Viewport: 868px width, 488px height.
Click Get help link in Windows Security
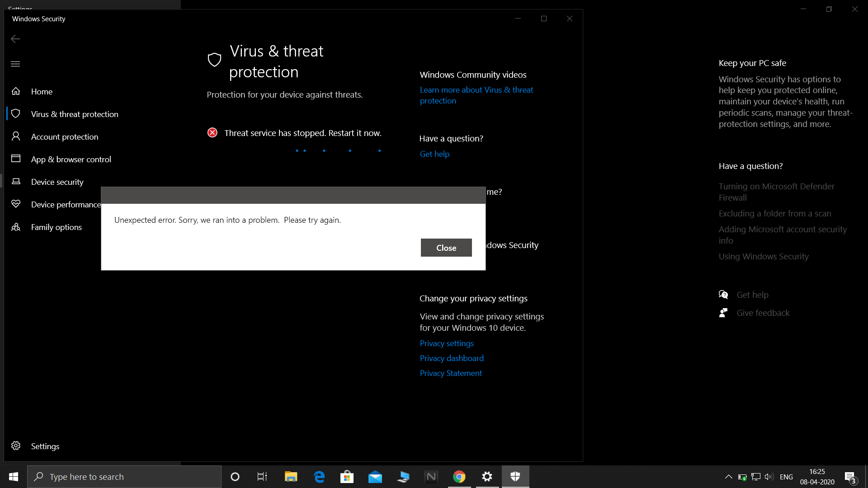[434, 154]
